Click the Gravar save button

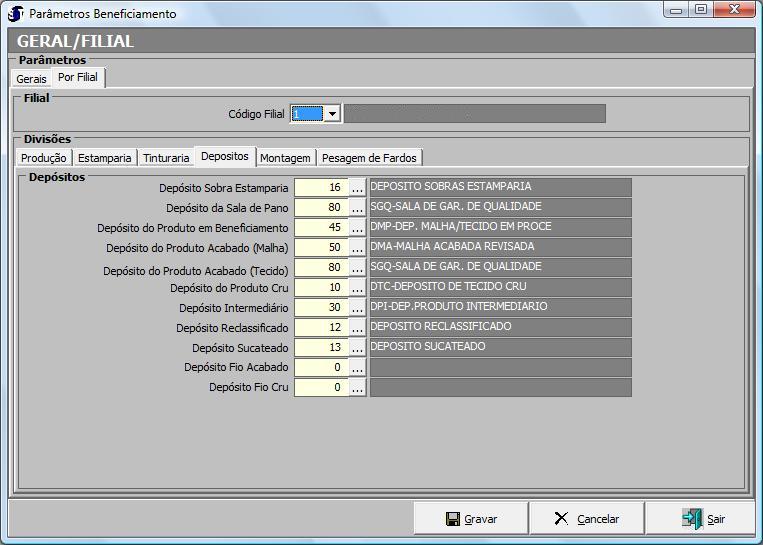(471, 519)
